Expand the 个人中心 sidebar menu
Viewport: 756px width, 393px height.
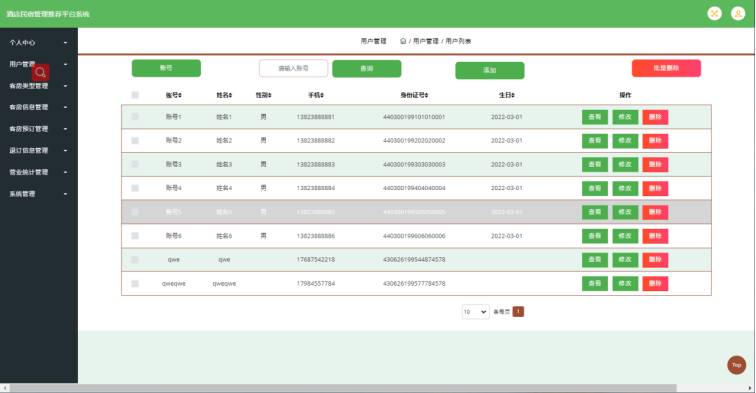point(39,42)
